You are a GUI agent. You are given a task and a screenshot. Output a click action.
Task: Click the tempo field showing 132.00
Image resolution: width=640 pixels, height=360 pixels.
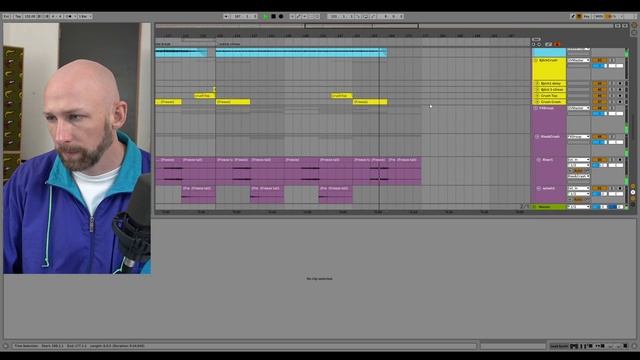[x=29, y=16]
